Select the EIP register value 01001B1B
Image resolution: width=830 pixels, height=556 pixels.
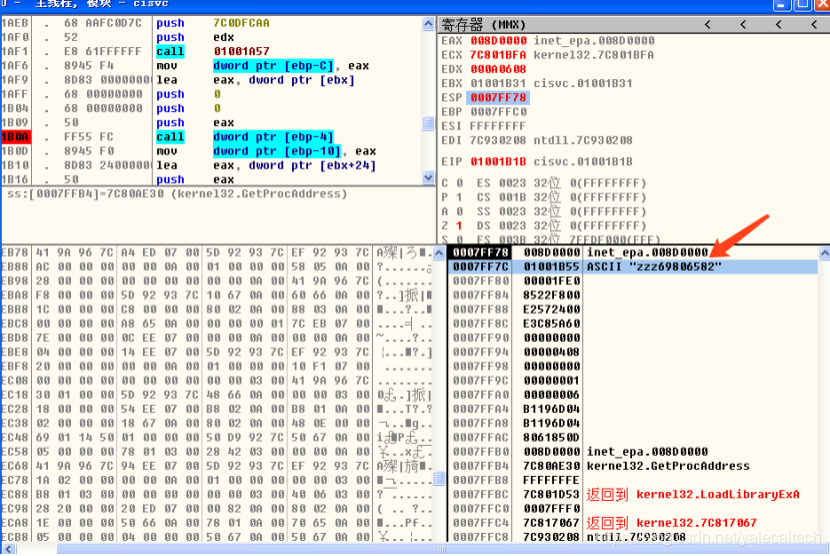coord(498,162)
